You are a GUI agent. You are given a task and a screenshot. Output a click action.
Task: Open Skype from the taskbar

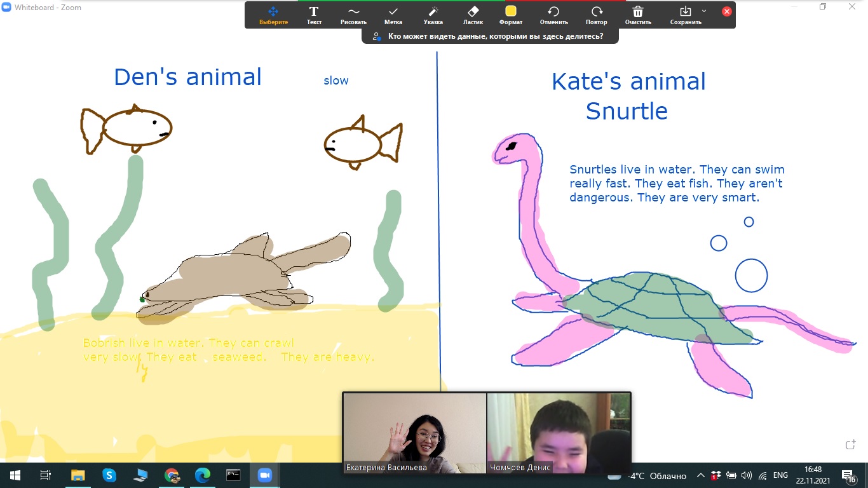click(x=109, y=475)
